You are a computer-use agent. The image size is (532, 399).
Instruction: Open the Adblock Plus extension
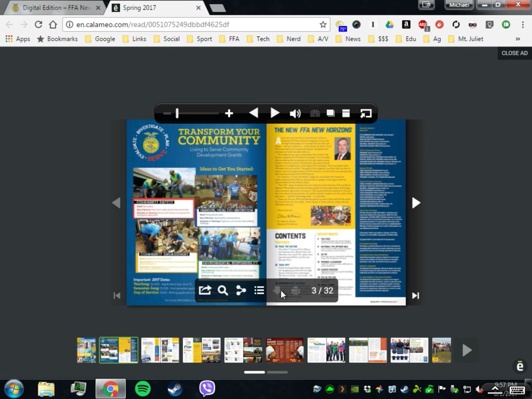(x=423, y=25)
